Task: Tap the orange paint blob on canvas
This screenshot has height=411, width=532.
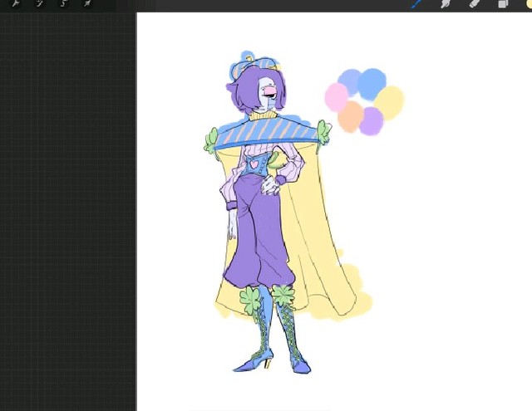Action: [350, 115]
